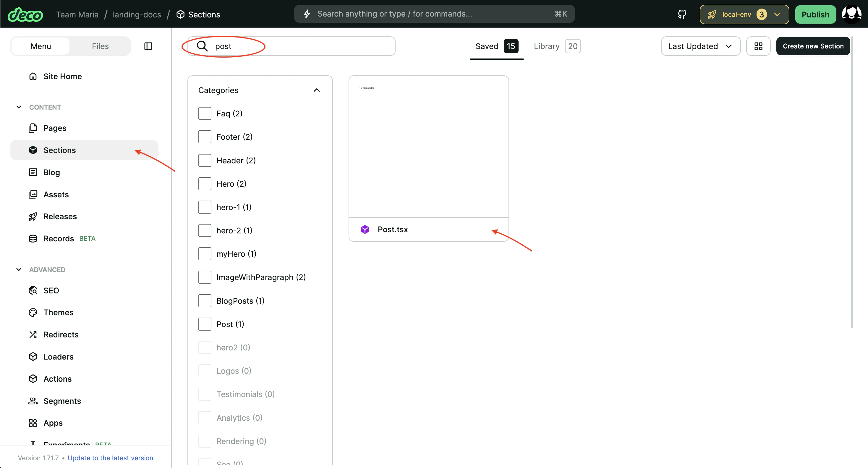Click Update to the latest version link

click(110, 458)
